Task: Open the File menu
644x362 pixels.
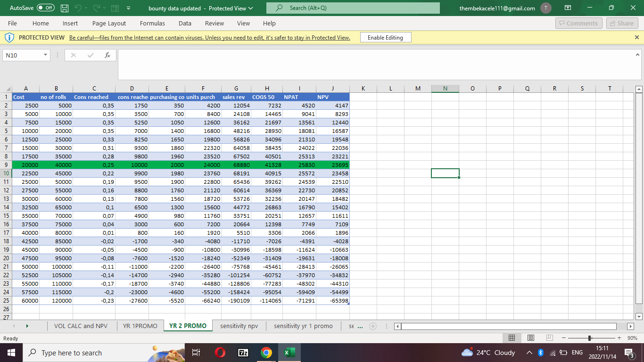Action: tap(13, 23)
